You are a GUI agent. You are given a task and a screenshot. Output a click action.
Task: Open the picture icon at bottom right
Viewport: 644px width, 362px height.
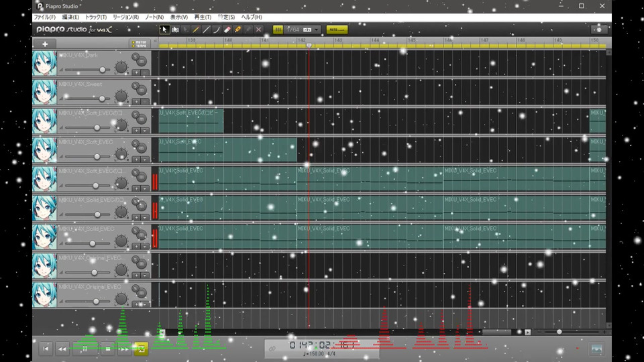597,349
